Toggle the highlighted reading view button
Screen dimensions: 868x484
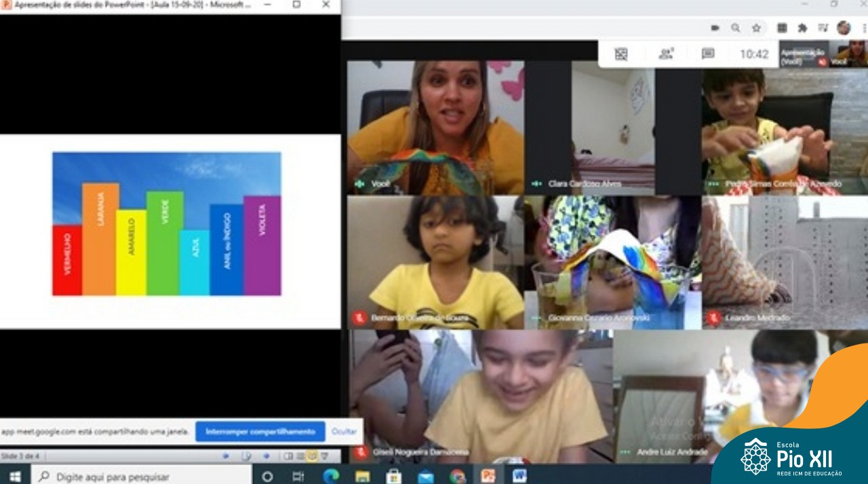[312, 456]
